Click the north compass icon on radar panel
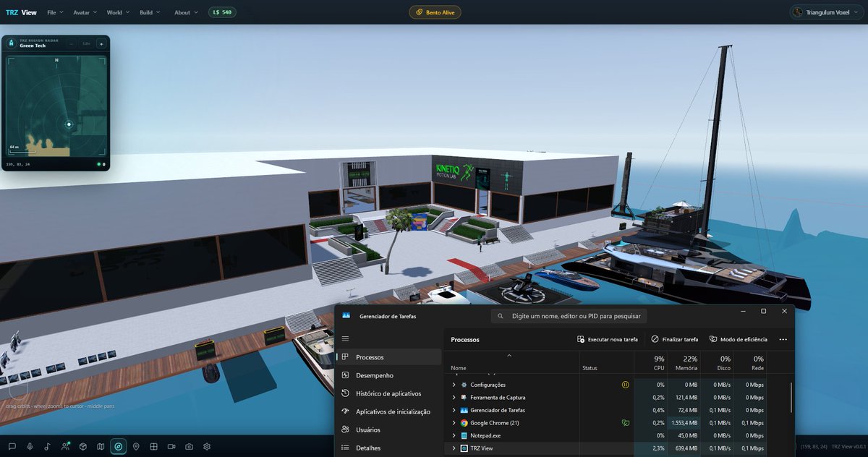 pyautogui.click(x=12, y=43)
